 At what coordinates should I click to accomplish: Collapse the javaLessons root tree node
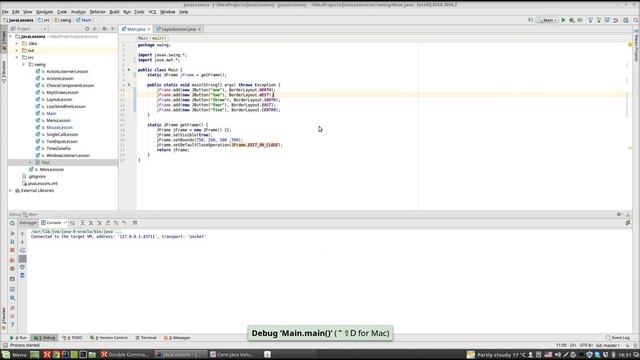[11, 36]
